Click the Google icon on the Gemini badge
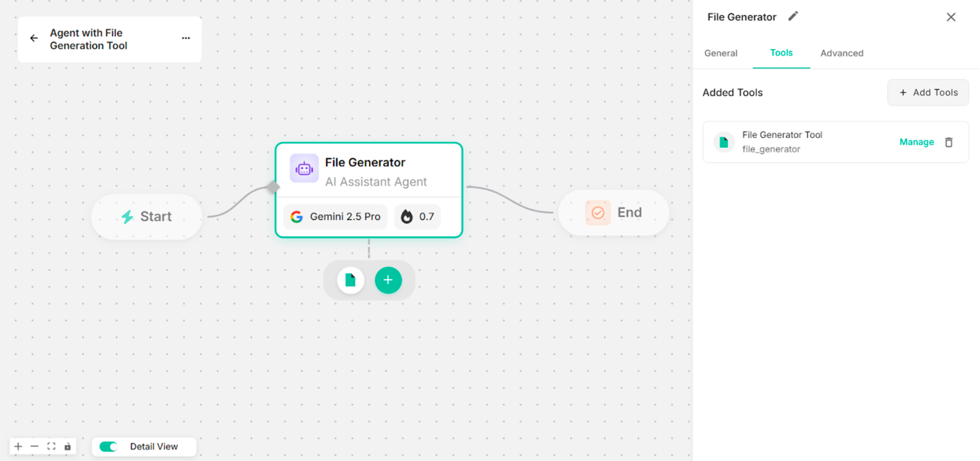 [296, 216]
